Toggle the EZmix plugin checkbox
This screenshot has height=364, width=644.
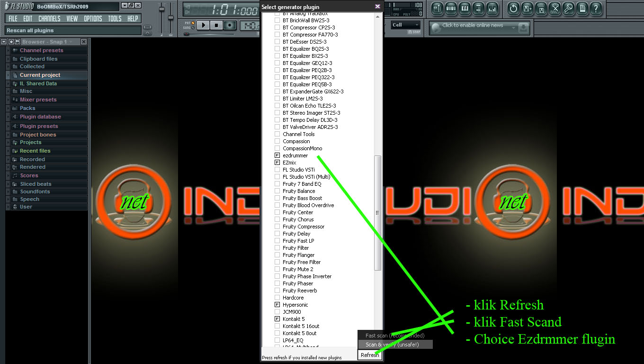click(x=277, y=163)
